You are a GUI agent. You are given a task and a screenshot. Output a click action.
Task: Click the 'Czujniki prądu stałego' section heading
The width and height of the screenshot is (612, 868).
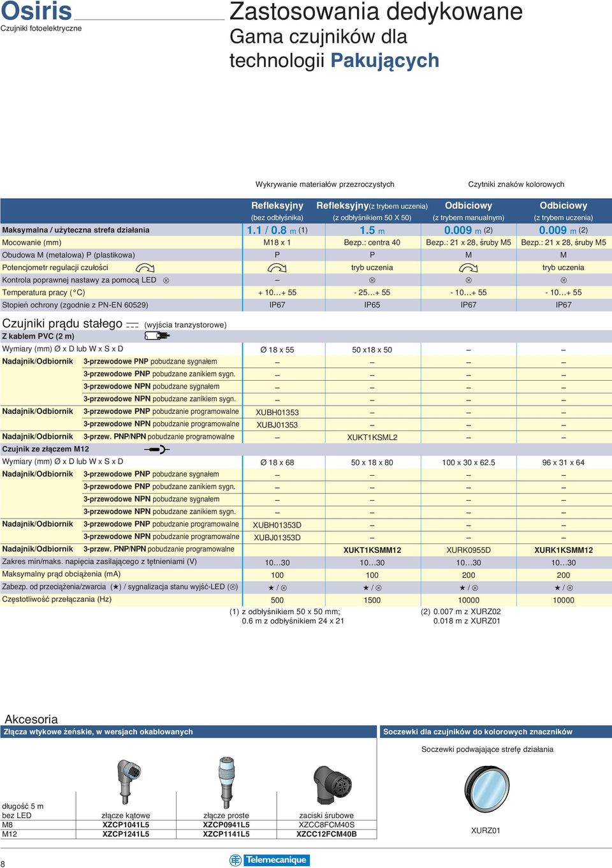62,323
